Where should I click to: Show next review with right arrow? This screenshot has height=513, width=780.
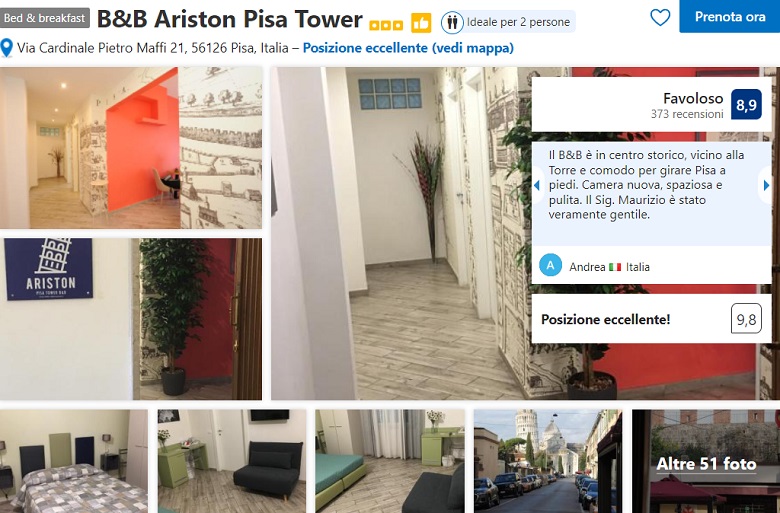click(x=766, y=186)
